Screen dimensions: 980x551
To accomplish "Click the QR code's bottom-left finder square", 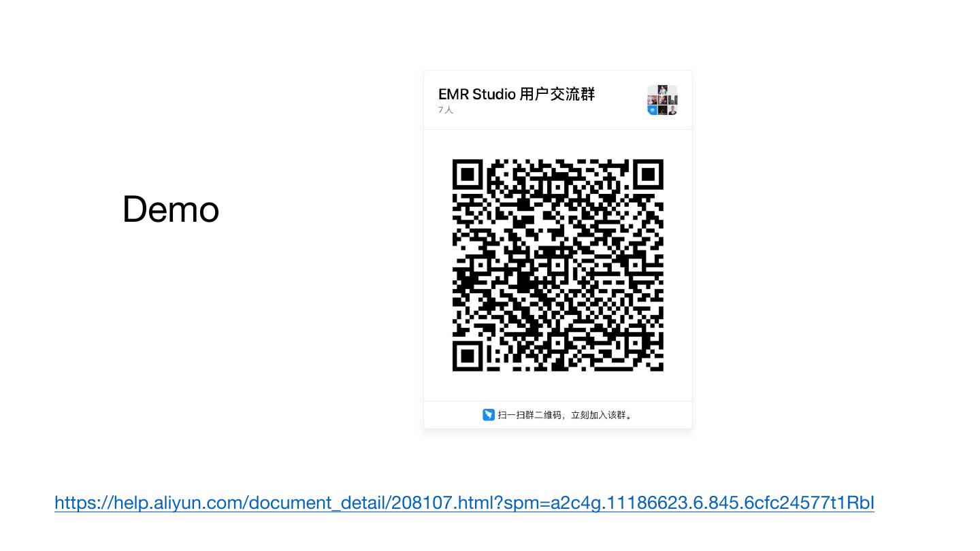I will pos(468,356).
